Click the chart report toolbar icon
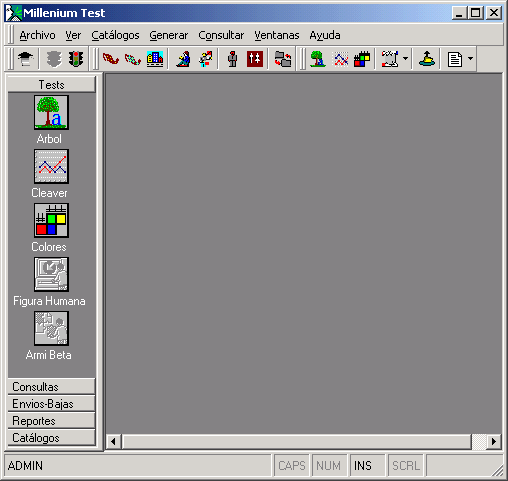The height and width of the screenshot is (481, 508). point(390,59)
